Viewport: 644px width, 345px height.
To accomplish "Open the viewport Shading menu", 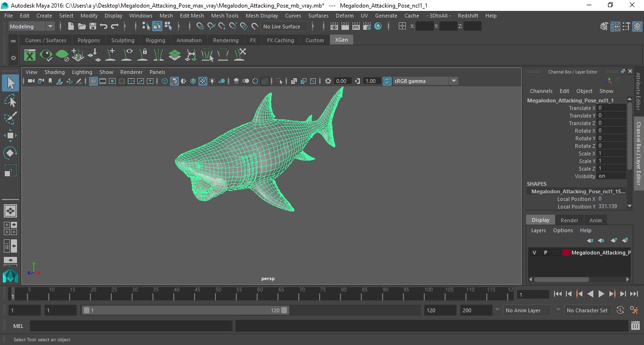I will click(54, 72).
